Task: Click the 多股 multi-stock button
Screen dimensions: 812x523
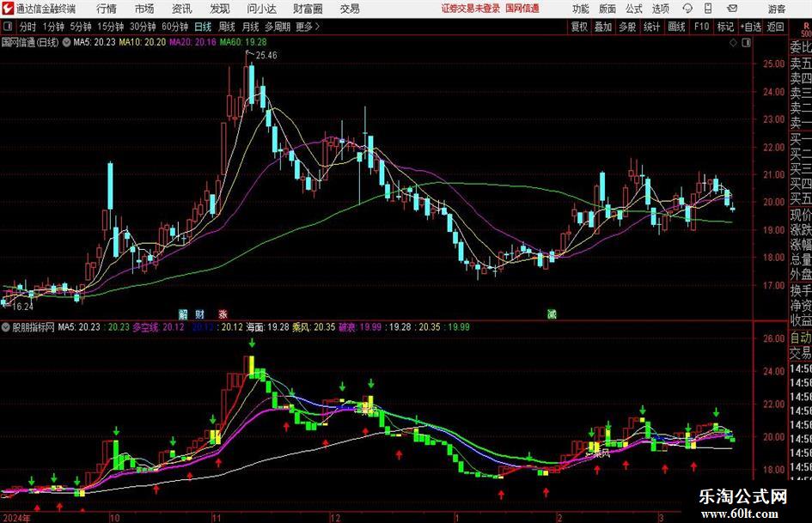Action: 627,27
